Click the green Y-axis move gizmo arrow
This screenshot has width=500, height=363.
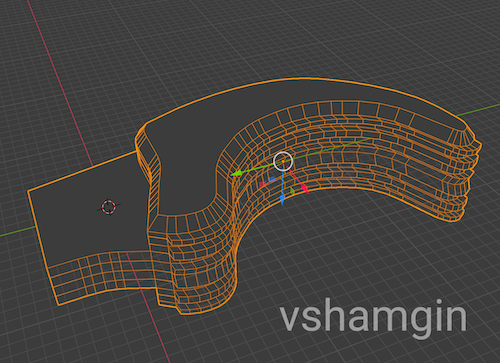(237, 174)
